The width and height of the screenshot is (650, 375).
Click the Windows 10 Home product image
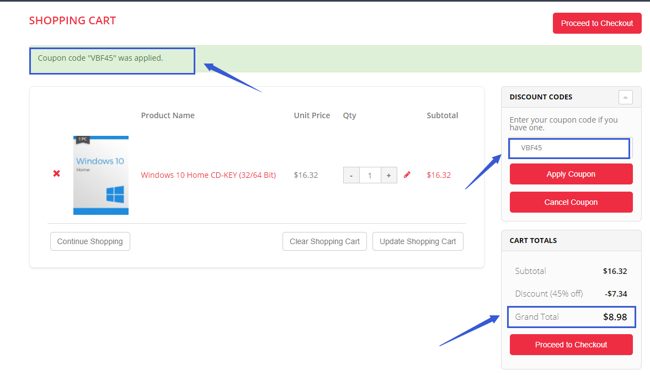(x=101, y=175)
